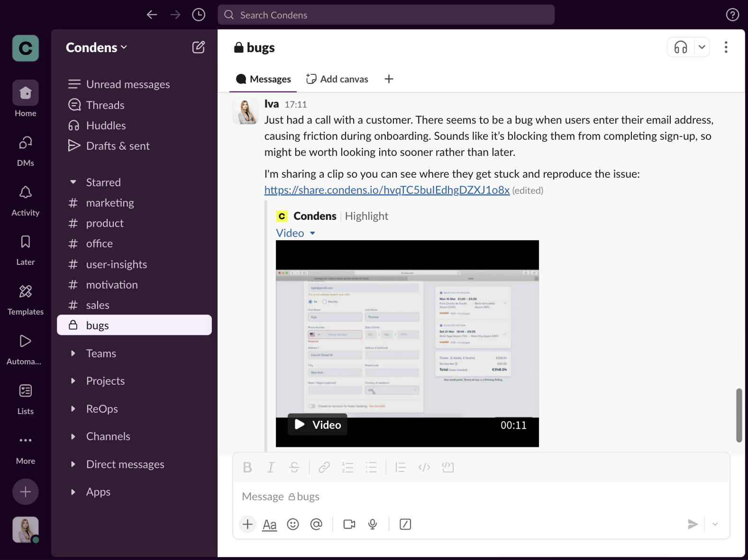Go forward with the right arrow
Image resolution: width=748 pixels, height=560 pixels.
click(x=175, y=15)
